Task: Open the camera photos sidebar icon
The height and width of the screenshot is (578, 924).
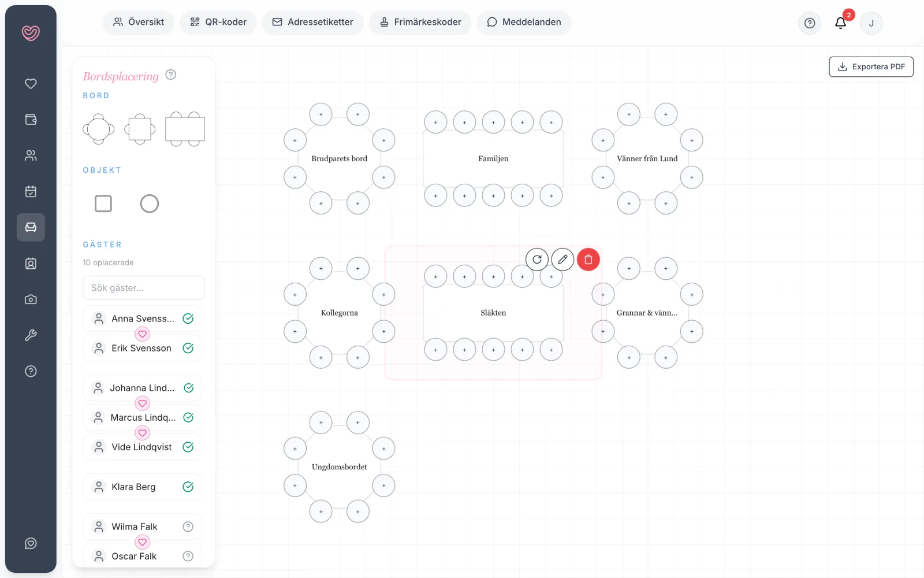Action: pos(31,299)
